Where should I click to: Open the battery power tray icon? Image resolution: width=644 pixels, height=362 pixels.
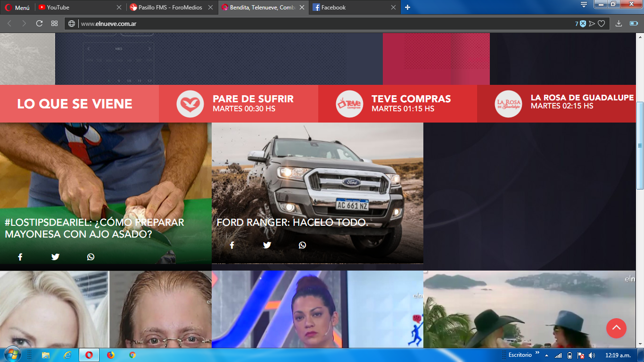[x=570, y=355]
